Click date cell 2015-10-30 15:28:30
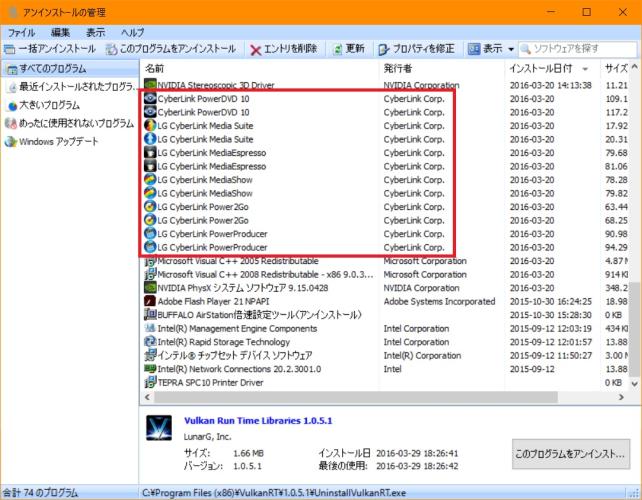642x500 pixels. pyautogui.click(x=551, y=315)
